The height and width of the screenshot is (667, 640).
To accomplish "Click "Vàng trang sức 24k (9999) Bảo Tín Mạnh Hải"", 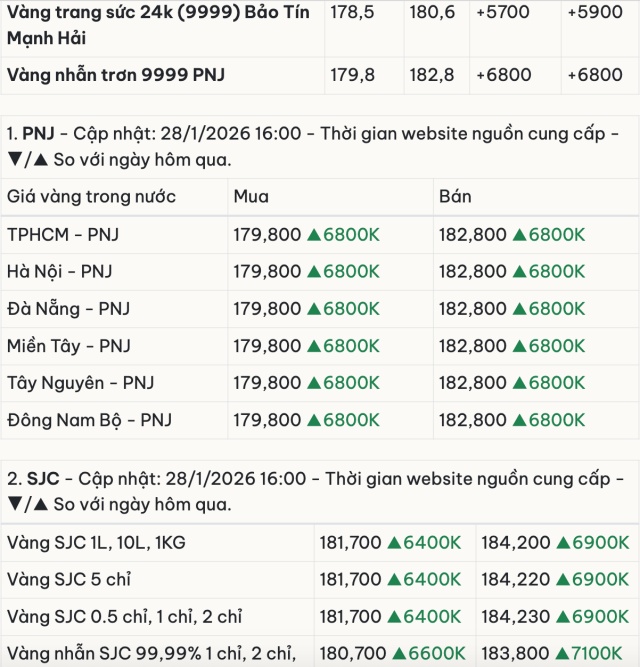I will (158, 27).
